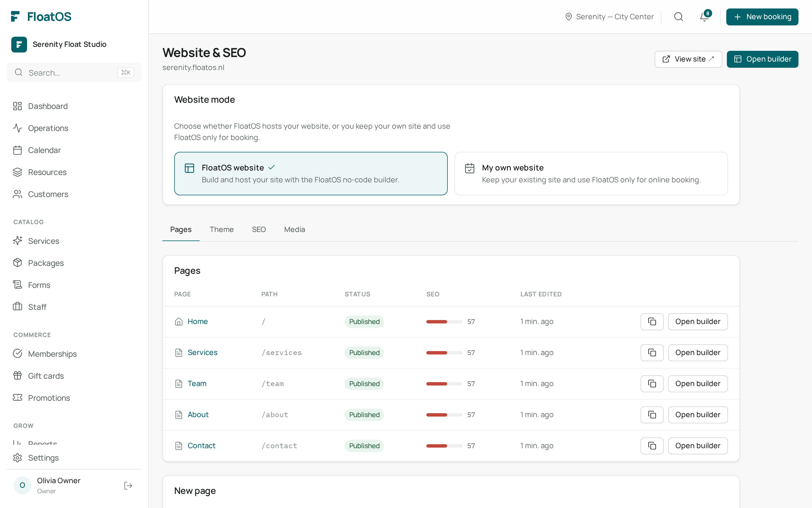The height and width of the screenshot is (508, 812).
Task: Click the Promotions ticket icon
Action: pos(17,398)
